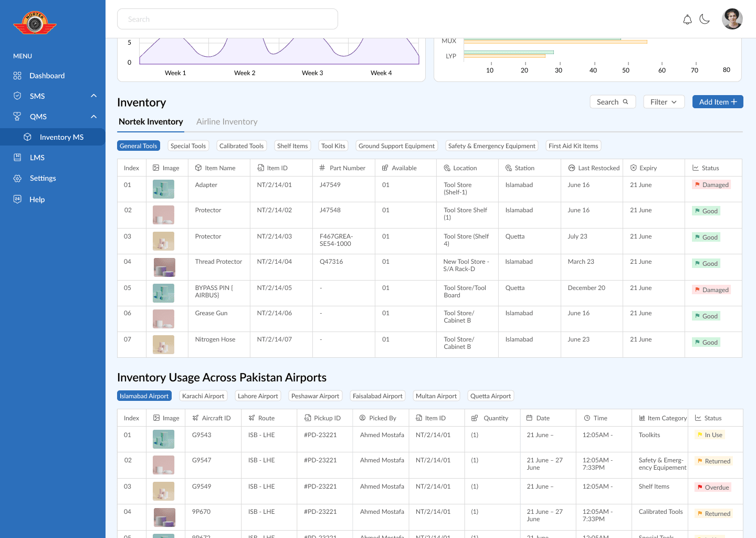This screenshot has width=756, height=538.
Task: Click the top search input field
Action: tap(227, 19)
